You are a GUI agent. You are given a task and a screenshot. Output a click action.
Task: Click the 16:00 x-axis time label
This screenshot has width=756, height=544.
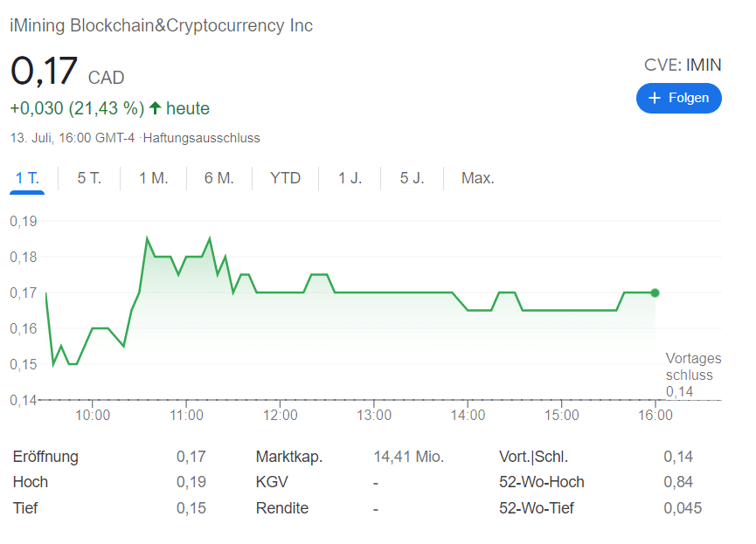coord(655,416)
